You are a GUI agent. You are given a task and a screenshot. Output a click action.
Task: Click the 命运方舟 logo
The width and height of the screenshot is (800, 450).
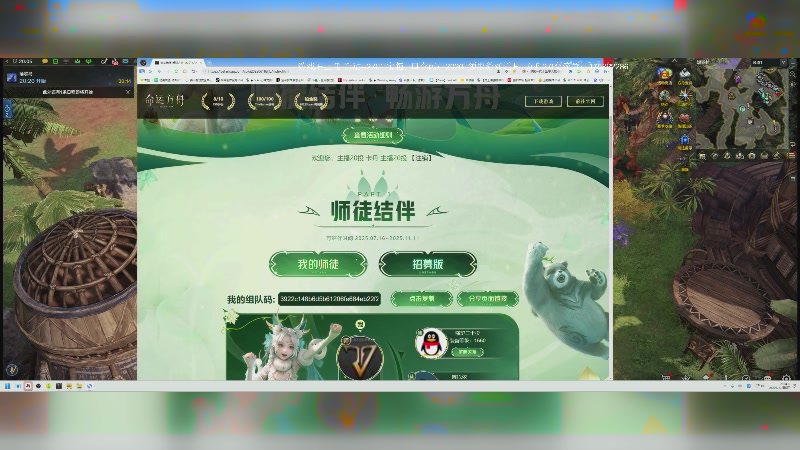coord(164,100)
